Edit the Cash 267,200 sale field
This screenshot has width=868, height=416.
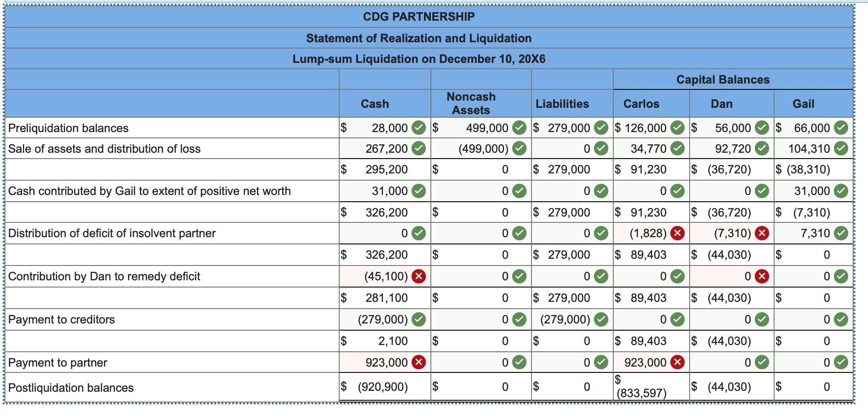click(385, 149)
